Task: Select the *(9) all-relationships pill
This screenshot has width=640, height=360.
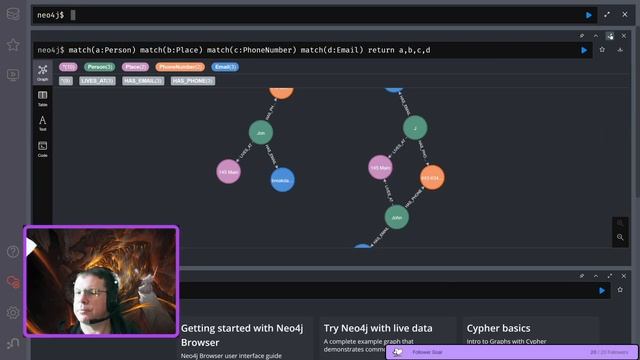Action: (66, 81)
